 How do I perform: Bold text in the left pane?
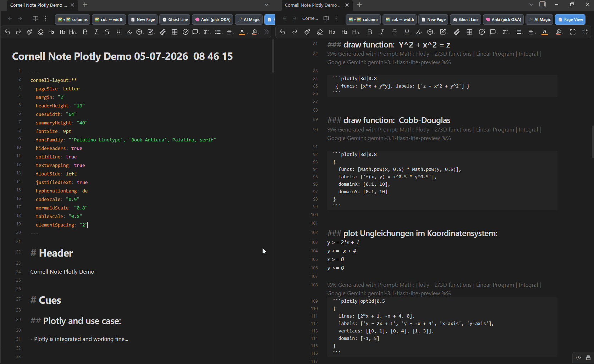[85, 32]
